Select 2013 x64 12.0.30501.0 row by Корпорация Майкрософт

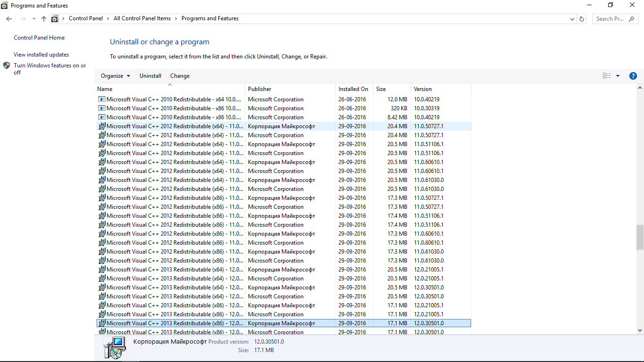click(x=283, y=288)
